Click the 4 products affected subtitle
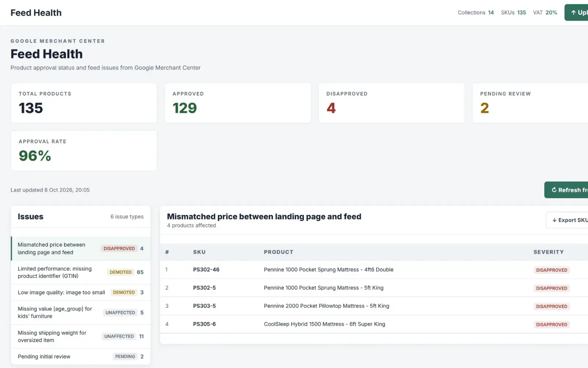 pos(191,226)
